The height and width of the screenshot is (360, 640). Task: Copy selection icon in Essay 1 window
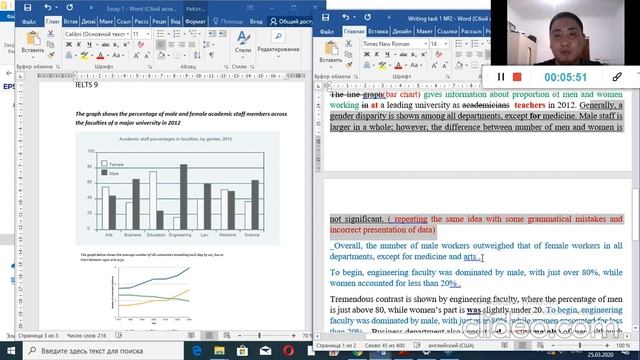pyautogui.click(x=51, y=44)
